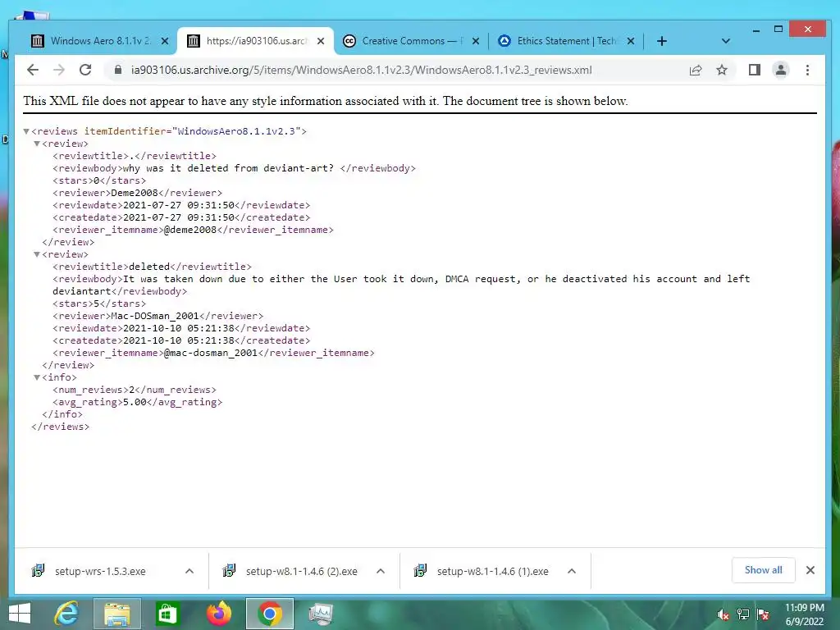The width and height of the screenshot is (840, 630).
Task: Click the network tray icon
Action: click(x=743, y=614)
